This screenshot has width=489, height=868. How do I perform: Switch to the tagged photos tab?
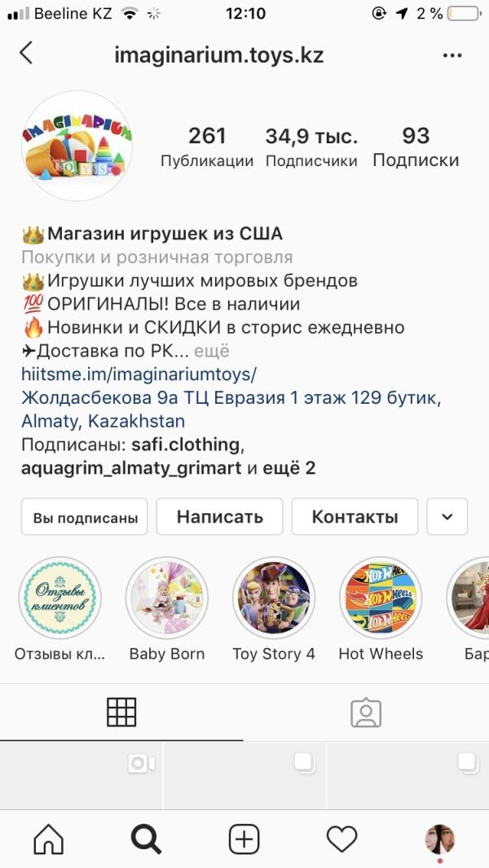pyautogui.click(x=366, y=713)
